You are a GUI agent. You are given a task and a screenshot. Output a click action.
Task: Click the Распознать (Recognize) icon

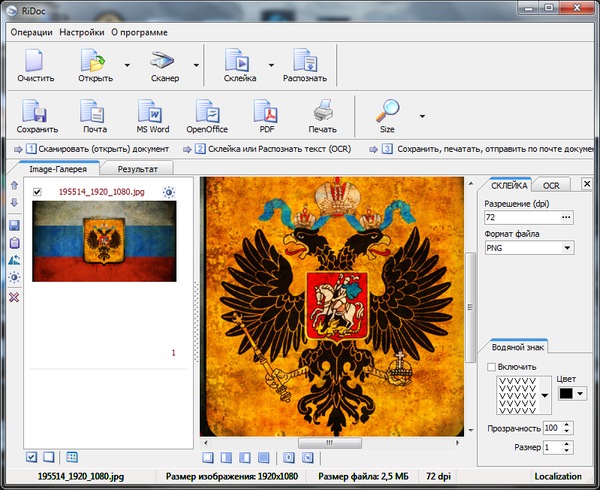click(304, 61)
